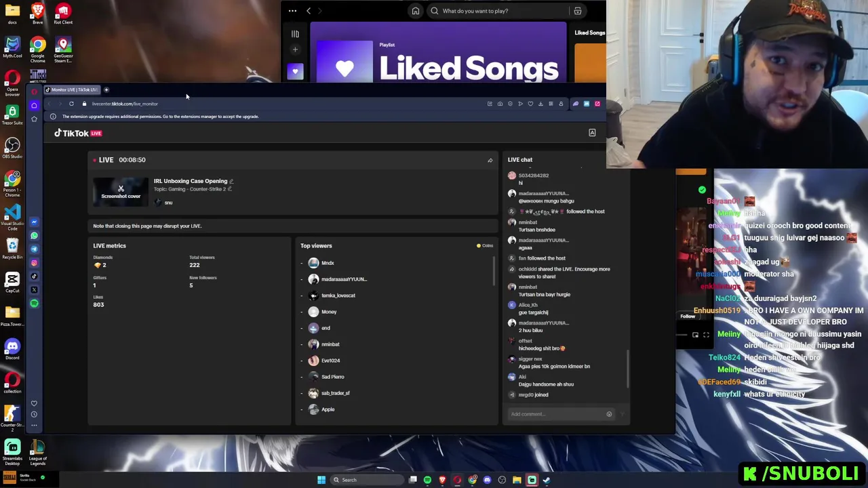Screen dimensions: 868x488
Task: Click top viewer temka_lovecat
Action: (338, 296)
